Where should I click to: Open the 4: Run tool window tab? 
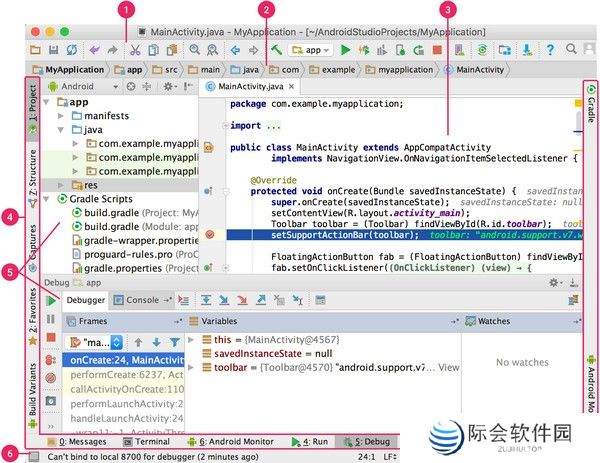click(x=310, y=442)
